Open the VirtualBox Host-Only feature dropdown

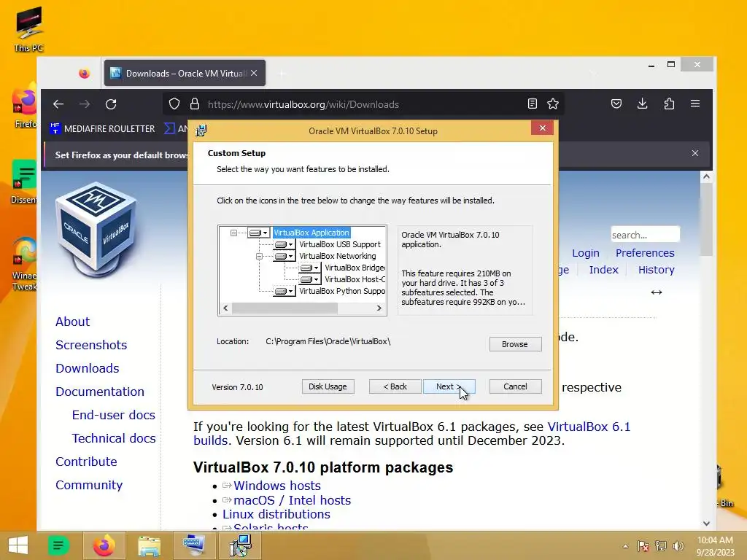pyautogui.click(x=310, y=279)
